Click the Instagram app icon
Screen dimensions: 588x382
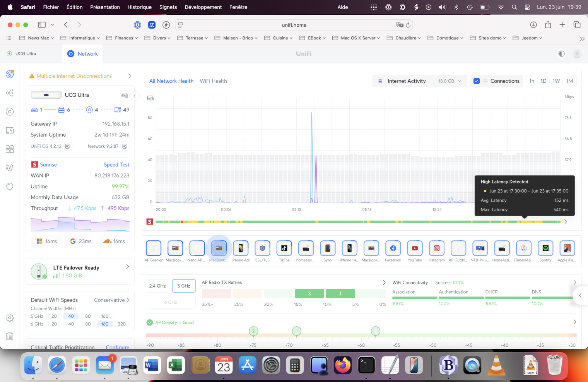(436, 248)
